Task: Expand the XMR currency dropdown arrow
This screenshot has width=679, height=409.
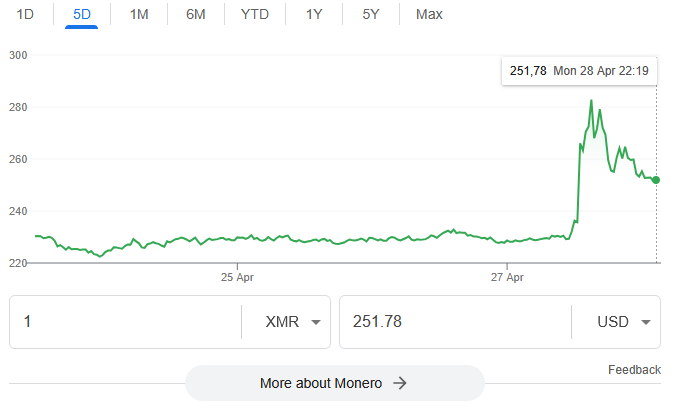Action: pos(316,322)
